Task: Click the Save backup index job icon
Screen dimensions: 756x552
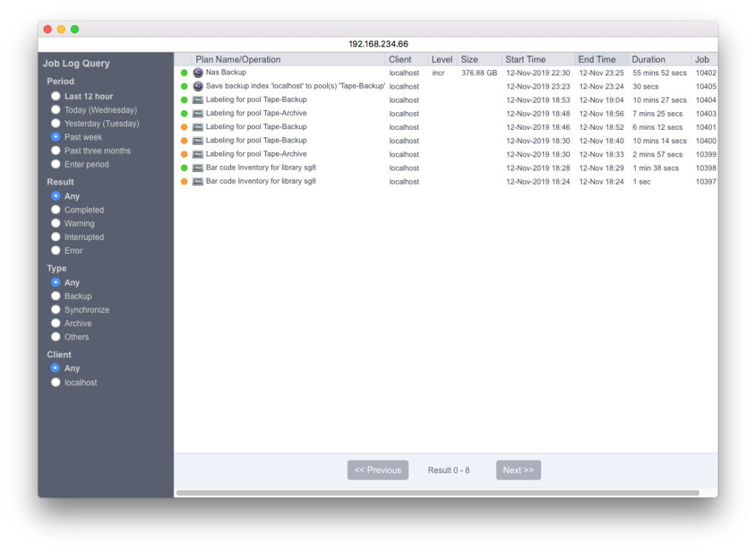Action: pos(198,86)
